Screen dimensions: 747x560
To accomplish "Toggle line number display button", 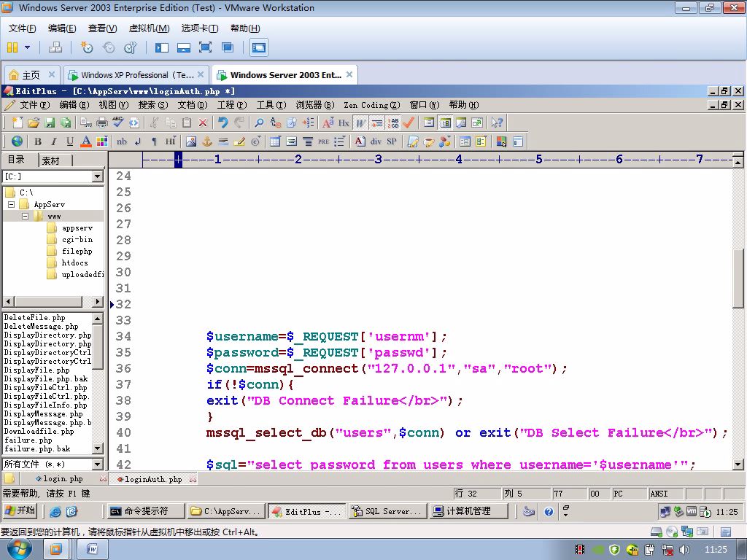I will tap(393, 122).
